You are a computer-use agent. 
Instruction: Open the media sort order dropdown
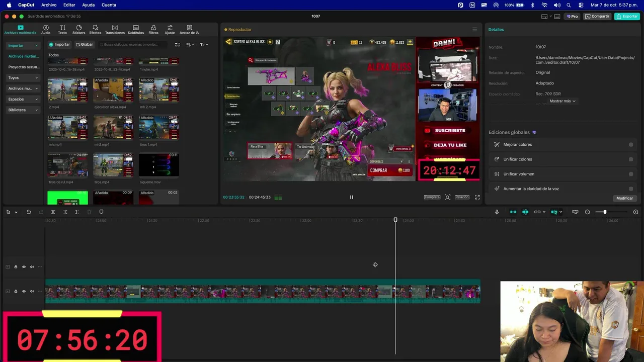tap(190, 45)
